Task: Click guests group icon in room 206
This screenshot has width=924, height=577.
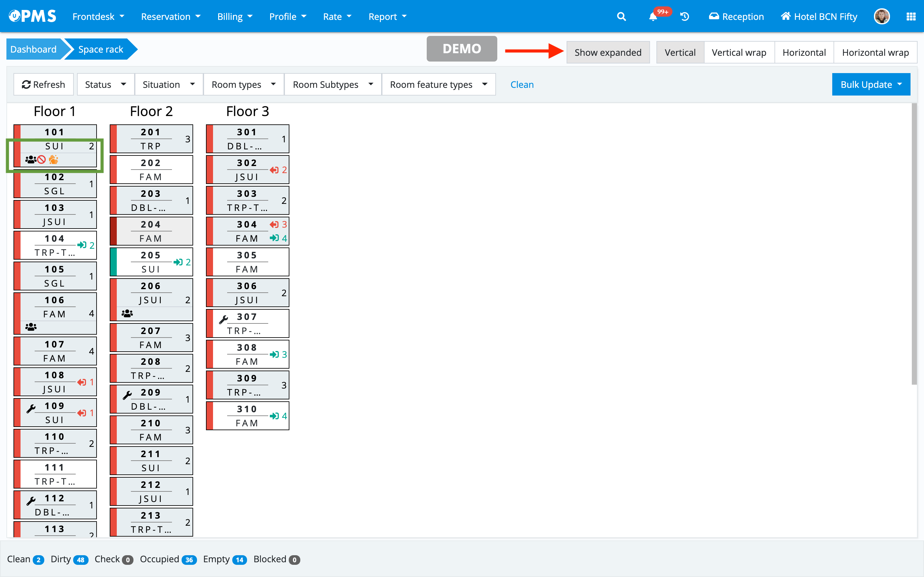Action: (127, 313)
